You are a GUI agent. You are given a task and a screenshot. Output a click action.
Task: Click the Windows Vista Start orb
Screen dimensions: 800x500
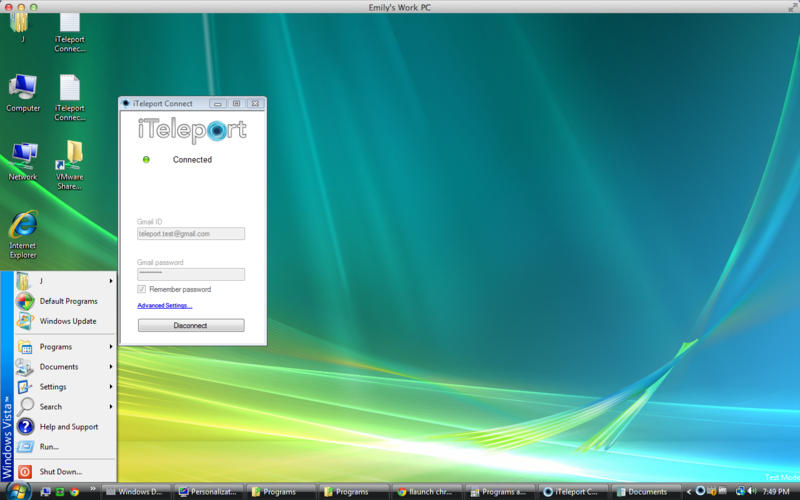pyautogui.click(x=18, y=491)
